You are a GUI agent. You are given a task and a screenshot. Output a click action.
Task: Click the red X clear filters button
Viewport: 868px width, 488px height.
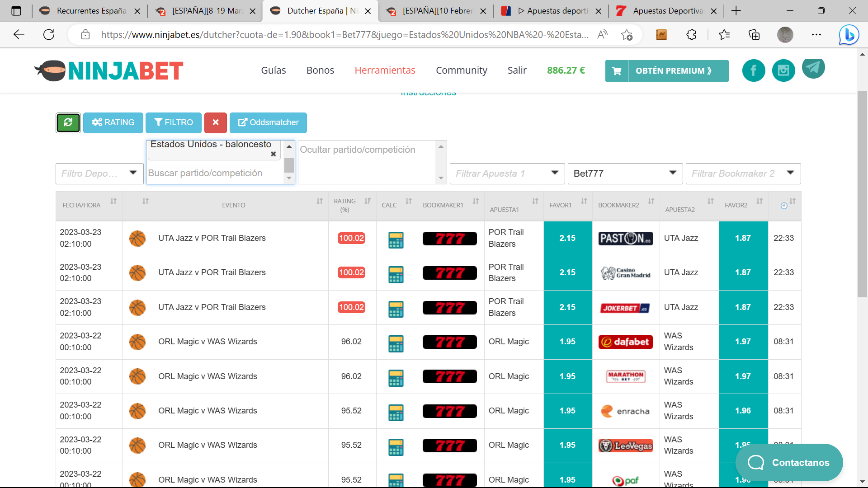(216, 122)
